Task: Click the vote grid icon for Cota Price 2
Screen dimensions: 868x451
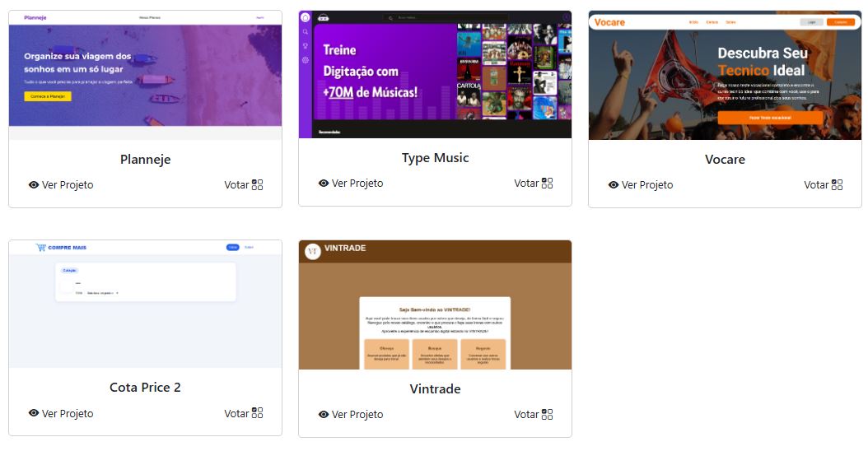Action: coord(258,413)
